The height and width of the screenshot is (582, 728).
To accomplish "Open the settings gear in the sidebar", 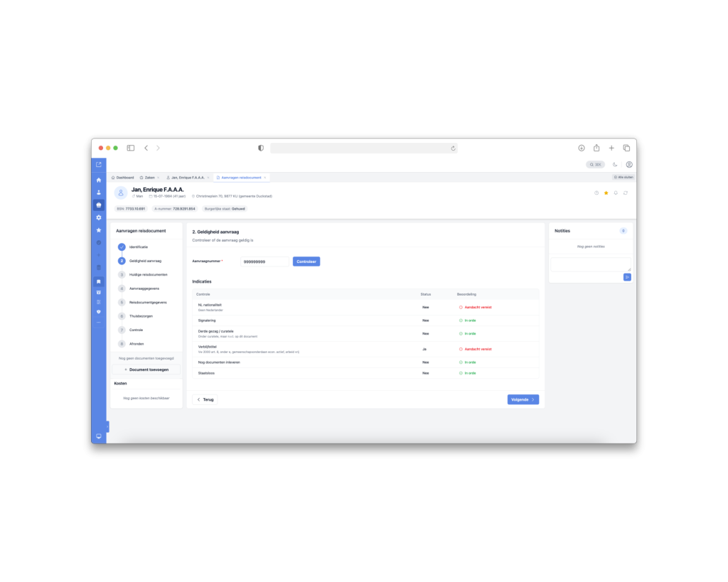I will [99, 217].
